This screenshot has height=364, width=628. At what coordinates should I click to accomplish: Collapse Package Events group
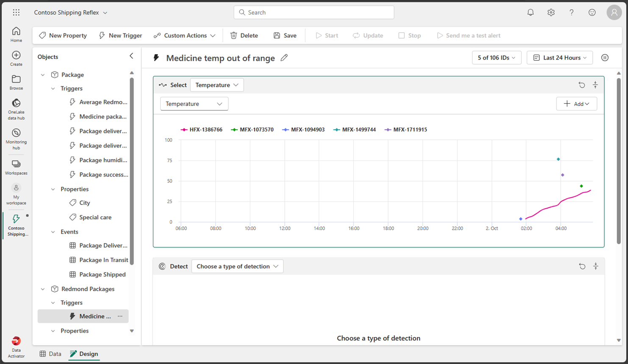53,232
